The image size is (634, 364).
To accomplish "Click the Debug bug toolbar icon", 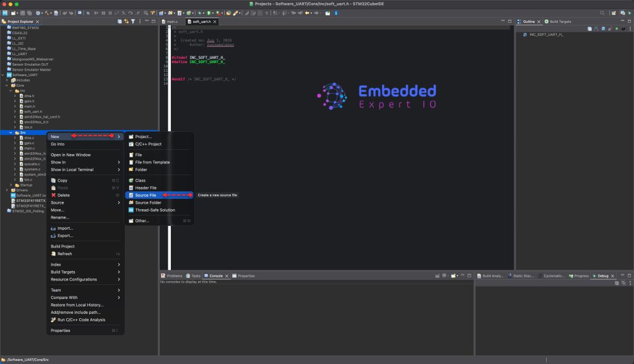I will pos(199,13).
